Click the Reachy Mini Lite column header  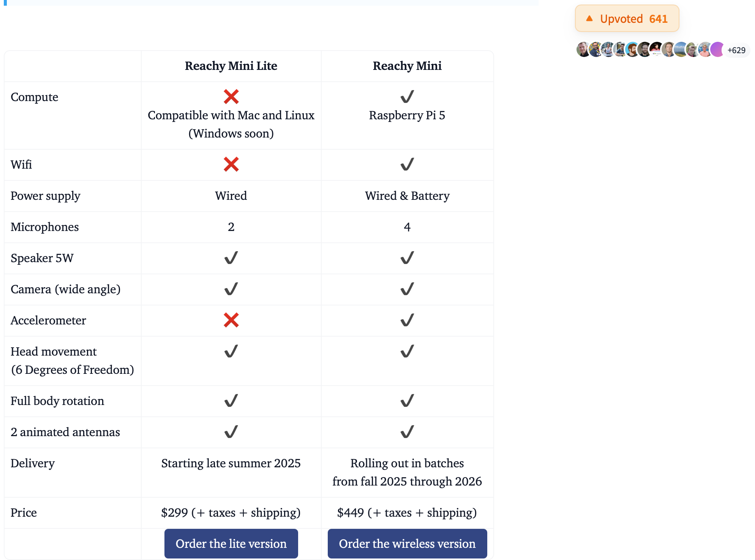coord(231,66)
